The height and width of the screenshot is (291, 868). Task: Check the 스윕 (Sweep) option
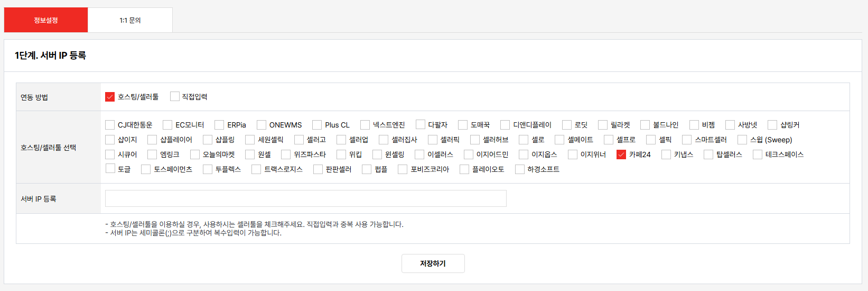coord(742,140)
